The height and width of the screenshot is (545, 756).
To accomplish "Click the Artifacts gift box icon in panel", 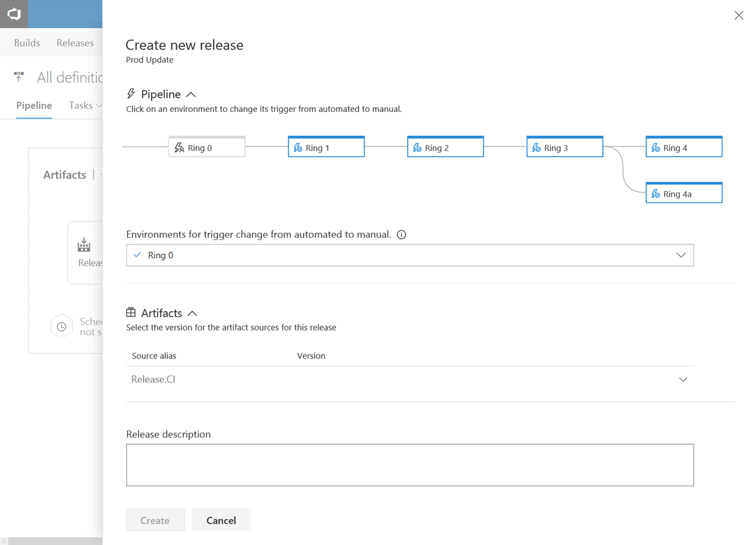I will tap(131, 312).
